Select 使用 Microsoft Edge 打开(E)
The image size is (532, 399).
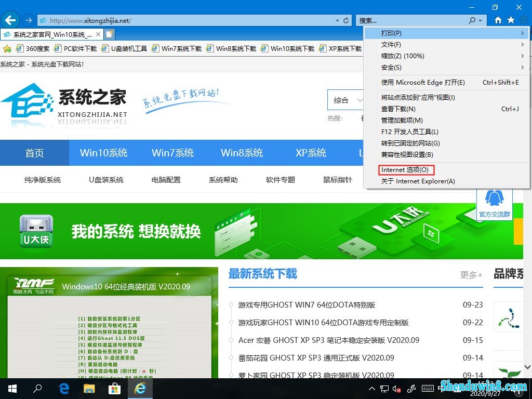click(x=446, y=83)
